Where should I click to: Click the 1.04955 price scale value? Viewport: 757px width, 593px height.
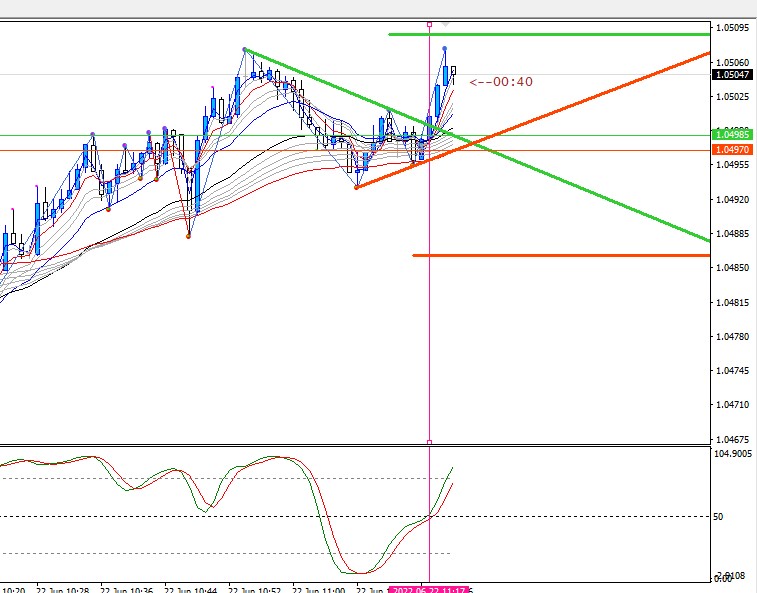pyautogui.click(x=733, y=165)
